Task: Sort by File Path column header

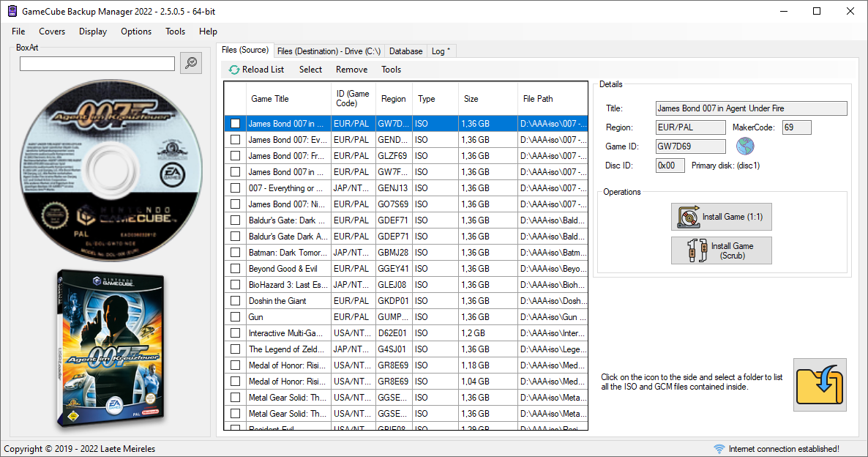Action: coord(553,99)
